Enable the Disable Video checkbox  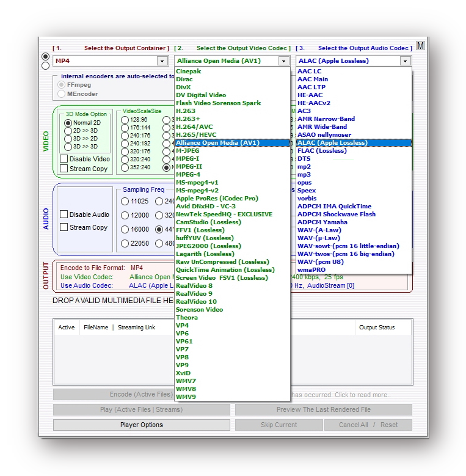tap(64, 159)
